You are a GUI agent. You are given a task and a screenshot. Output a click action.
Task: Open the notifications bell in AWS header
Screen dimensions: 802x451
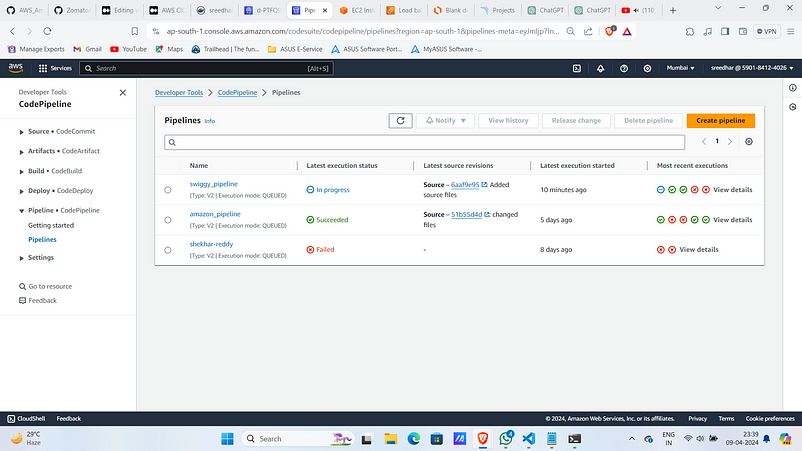600,68
